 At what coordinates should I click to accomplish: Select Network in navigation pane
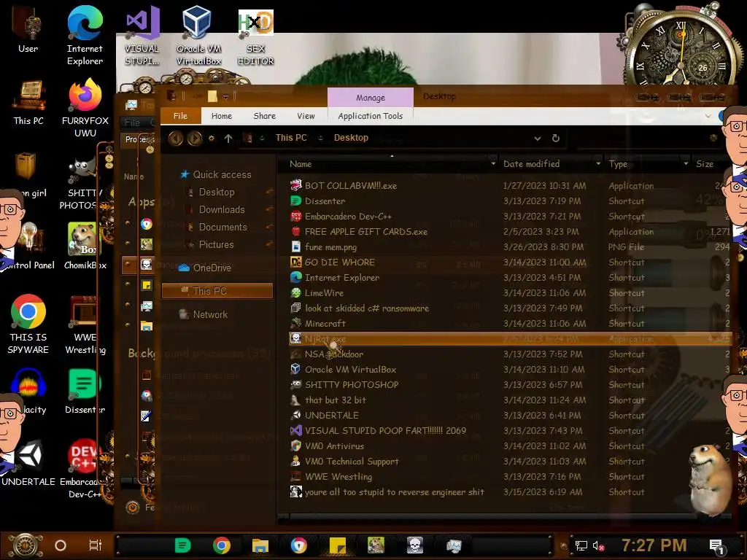pos(209,315)
